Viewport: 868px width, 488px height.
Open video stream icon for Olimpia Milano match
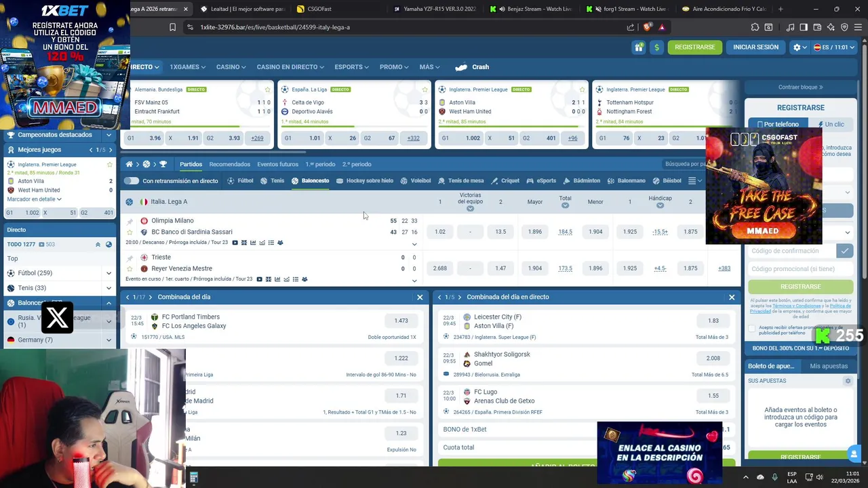(x=235, y=243)
